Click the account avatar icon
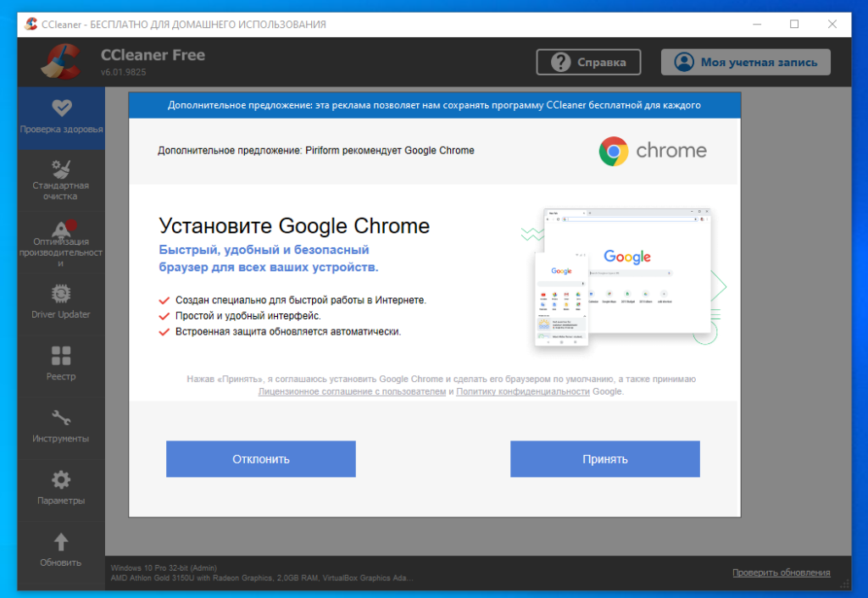 pyautogui.click(x=684, y=62)
